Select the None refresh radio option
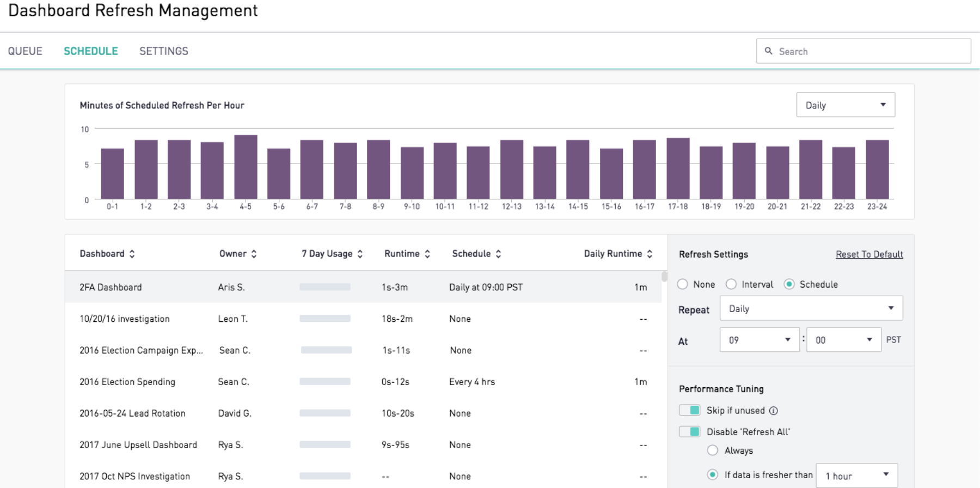This screenshot has height=488, width=980. (683, 284)
